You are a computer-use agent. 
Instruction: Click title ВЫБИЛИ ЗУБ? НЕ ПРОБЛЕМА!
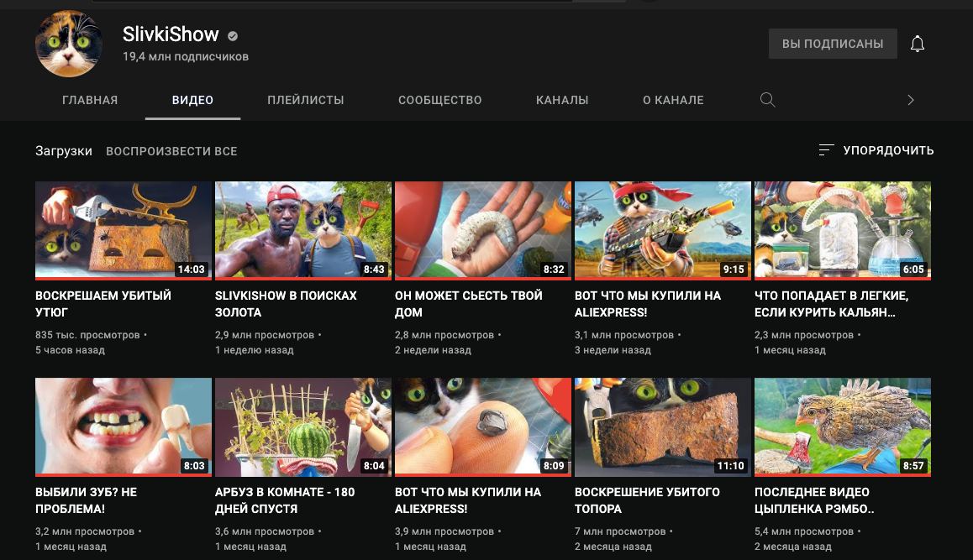tap(87, 500)
